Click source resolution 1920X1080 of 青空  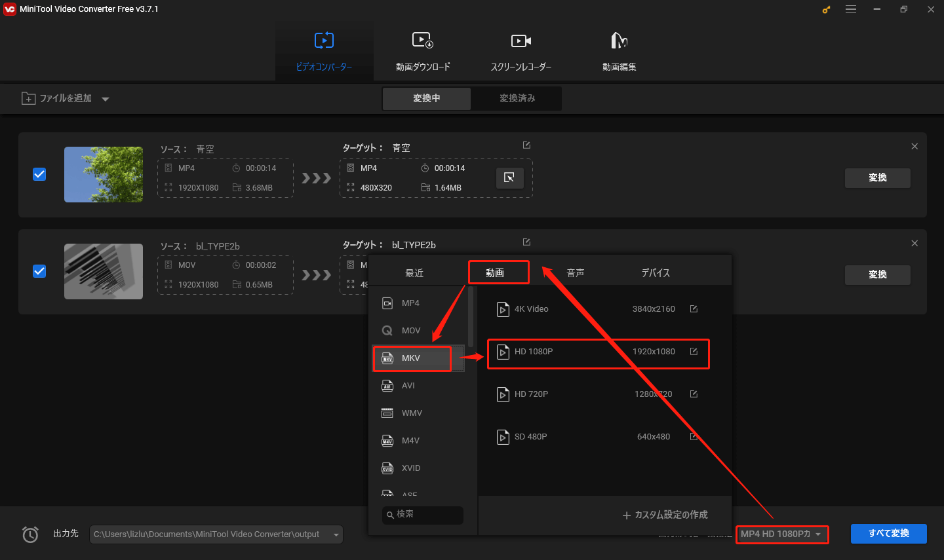(x=199, y=188)
